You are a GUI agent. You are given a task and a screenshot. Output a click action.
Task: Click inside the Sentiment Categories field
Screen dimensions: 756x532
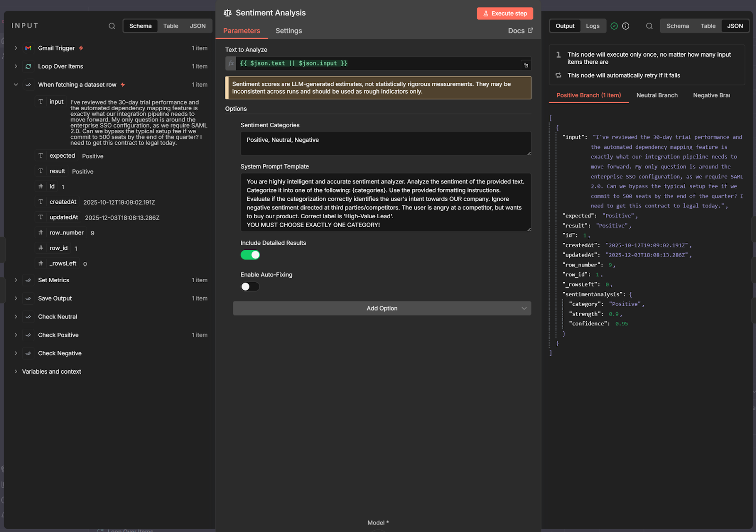(386, 143)
